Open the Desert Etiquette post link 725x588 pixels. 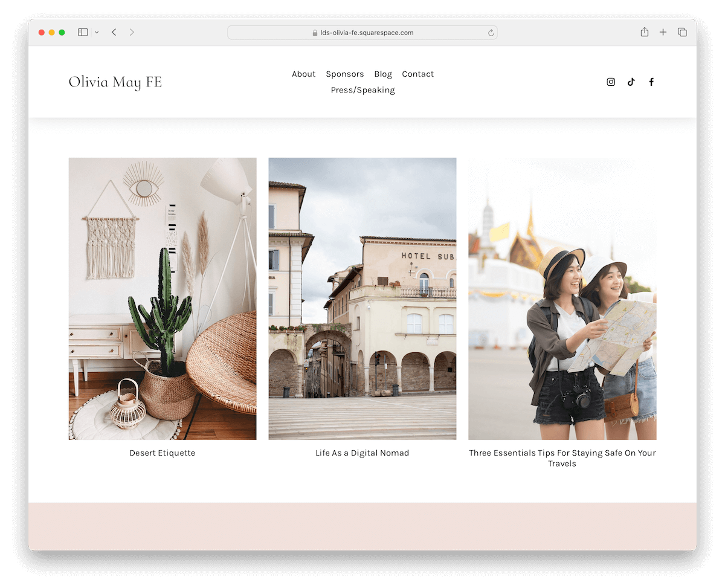(x=162, y=453)
